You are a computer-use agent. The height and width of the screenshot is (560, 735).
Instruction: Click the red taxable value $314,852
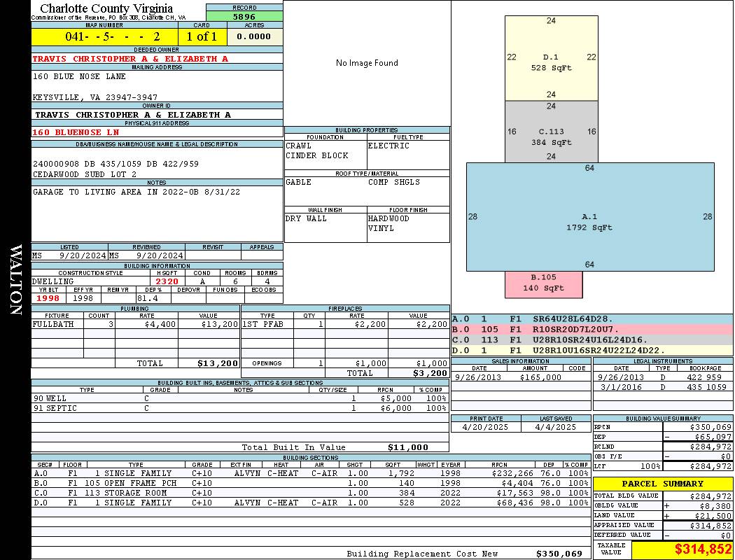click(703, 549)
